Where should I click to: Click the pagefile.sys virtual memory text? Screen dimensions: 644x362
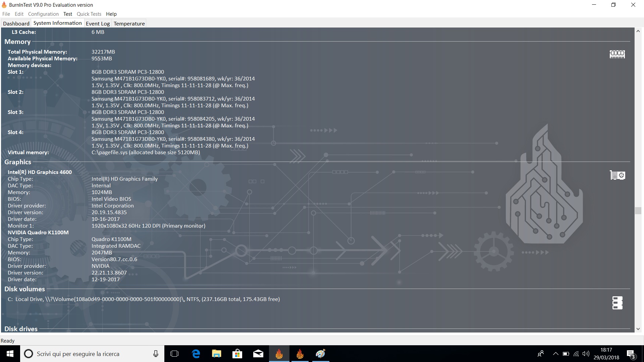pos(146,152)
